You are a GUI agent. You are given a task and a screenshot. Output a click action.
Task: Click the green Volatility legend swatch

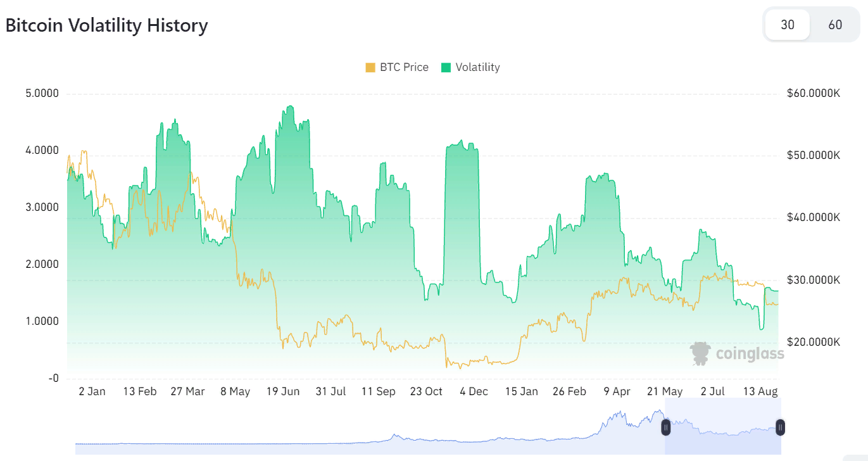click(446, 67)
